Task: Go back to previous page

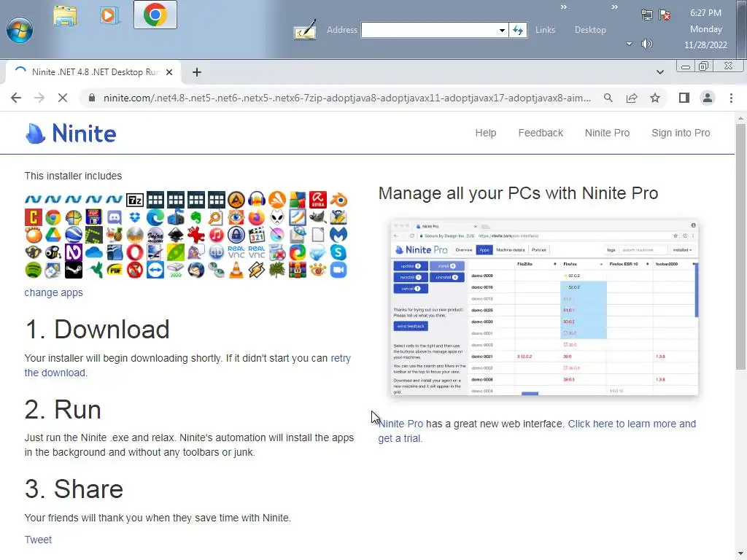Action: pyautogui.click(x=16, y=98)
